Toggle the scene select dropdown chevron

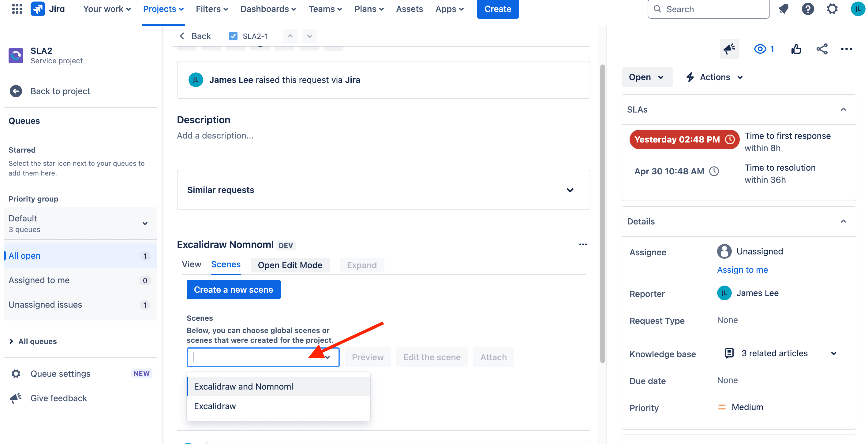click(x=327, y=357)
